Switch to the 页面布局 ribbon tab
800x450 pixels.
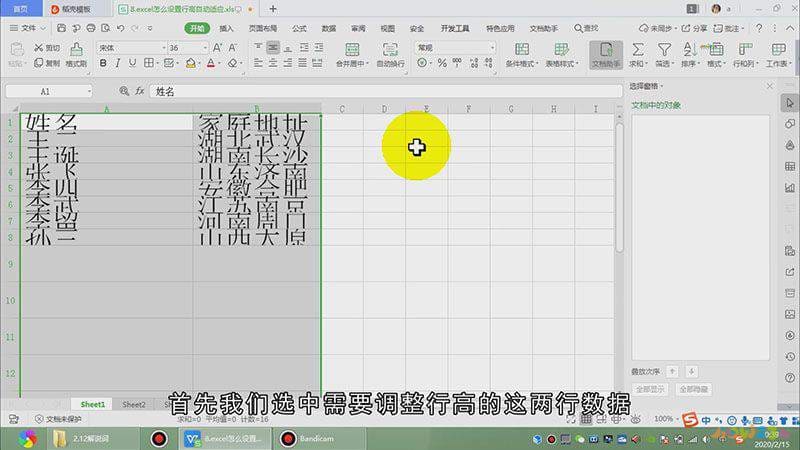(x=263, y=29)
